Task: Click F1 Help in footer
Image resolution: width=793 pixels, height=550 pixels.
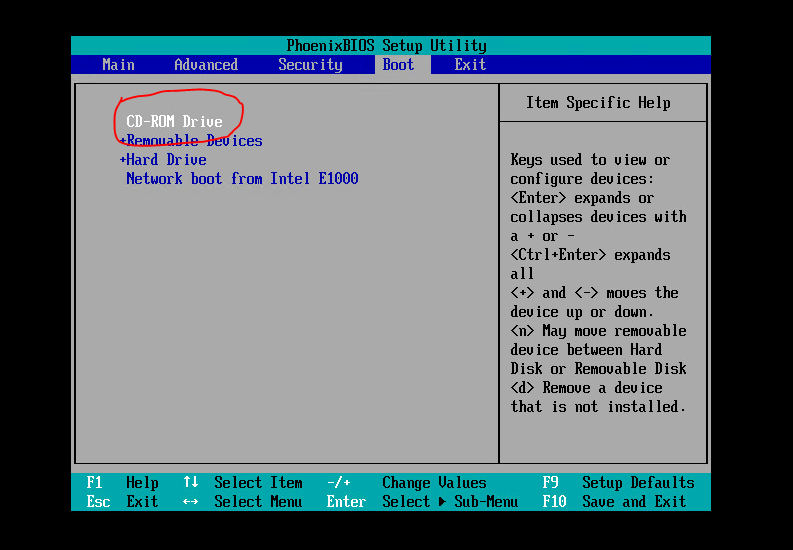Action: 122,483
